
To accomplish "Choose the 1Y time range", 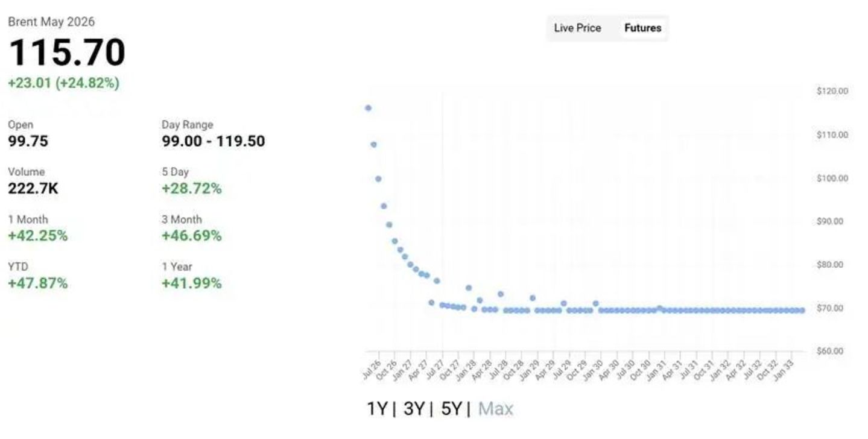I will pos(377,409).
